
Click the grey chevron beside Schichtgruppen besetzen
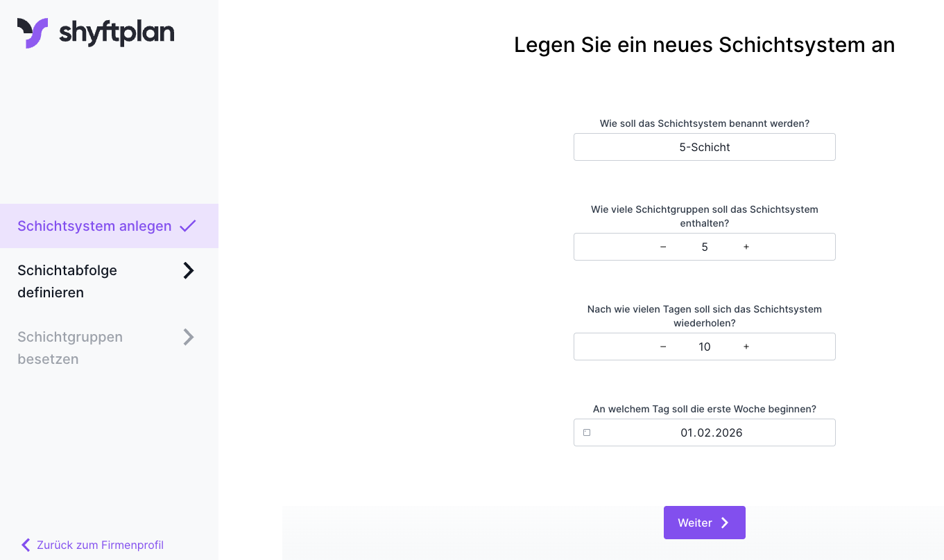point(188,337)
